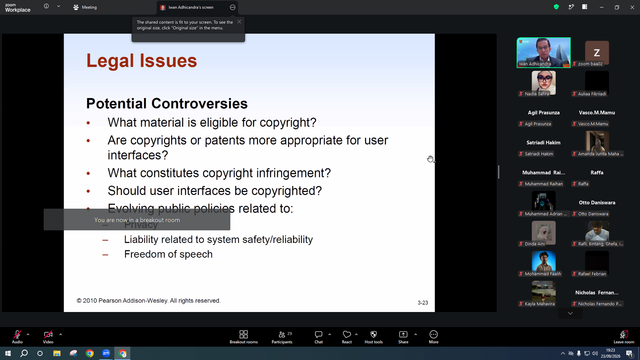Expand share options arrow beside Share
640x360 pixels.
pyautogui.click(x=416, y=334)
